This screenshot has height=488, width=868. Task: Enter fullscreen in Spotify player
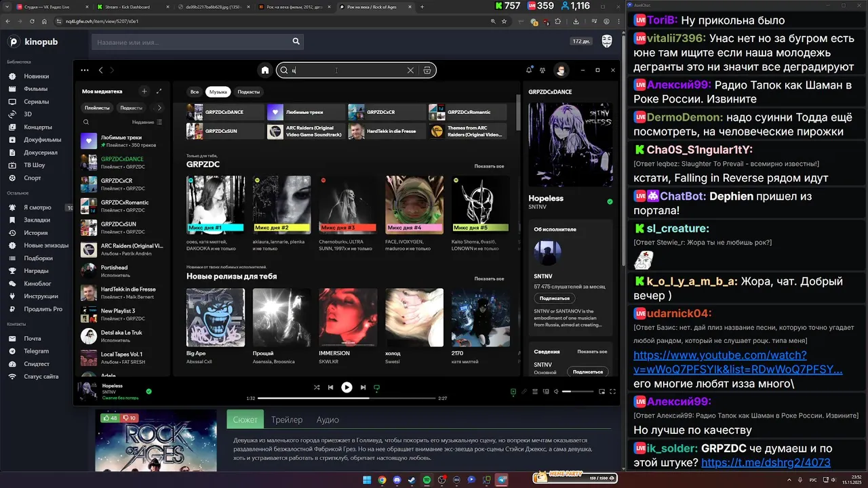pos(612,391)
